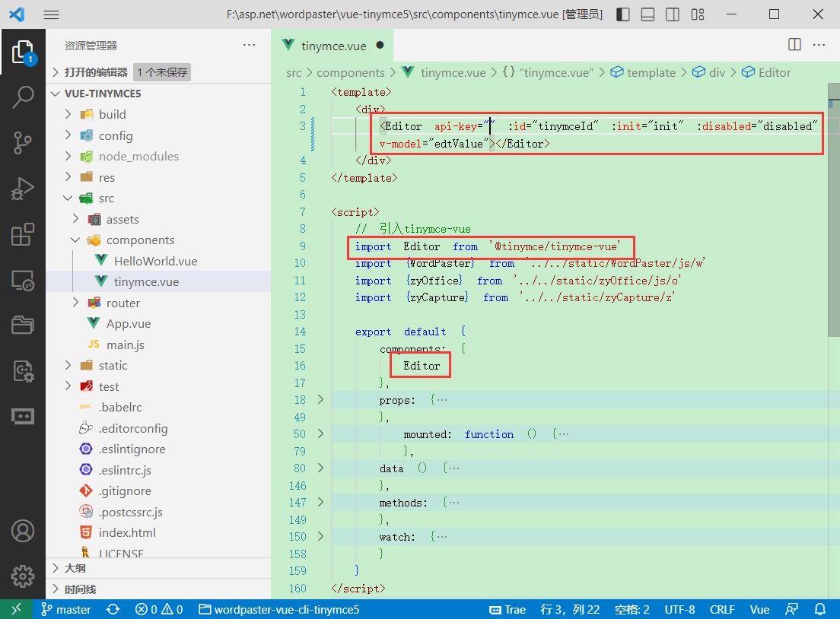Open Run and Debug view
The height and width of the screenshot is (619, 840).
point(22,189)
